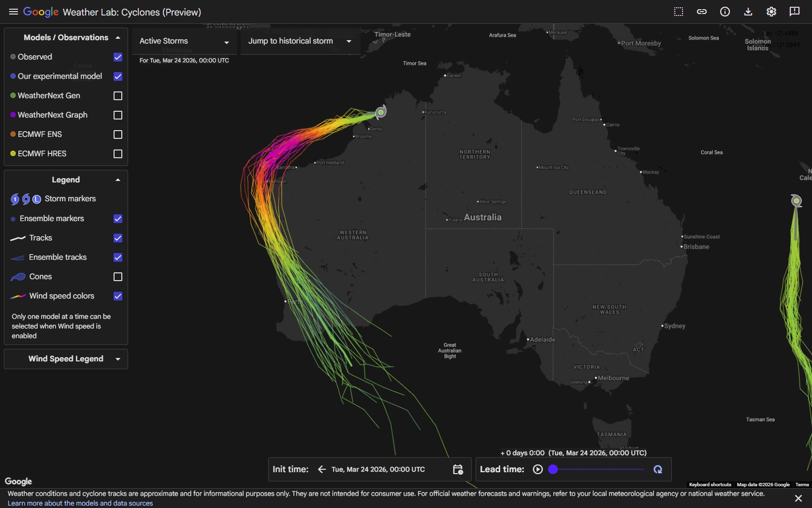The image size is (812, 508).
Task: Copy shareable link icon
Action: pos(702,12)
